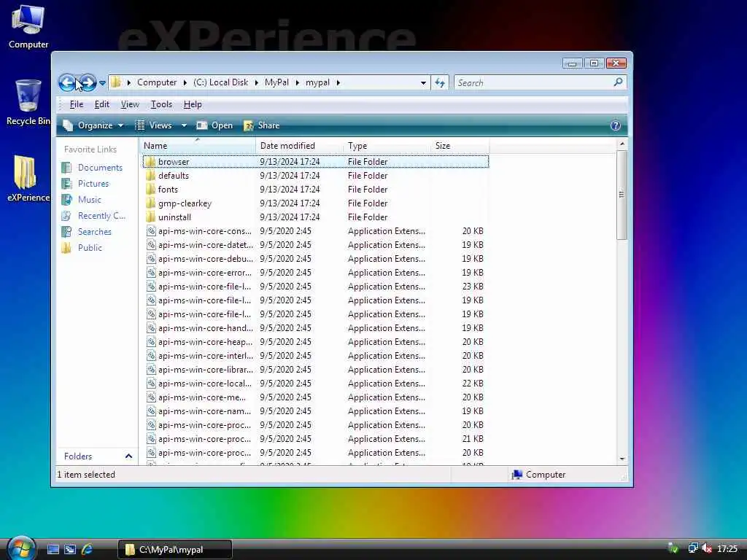Select the uninstall folder icon

point(150,217)
